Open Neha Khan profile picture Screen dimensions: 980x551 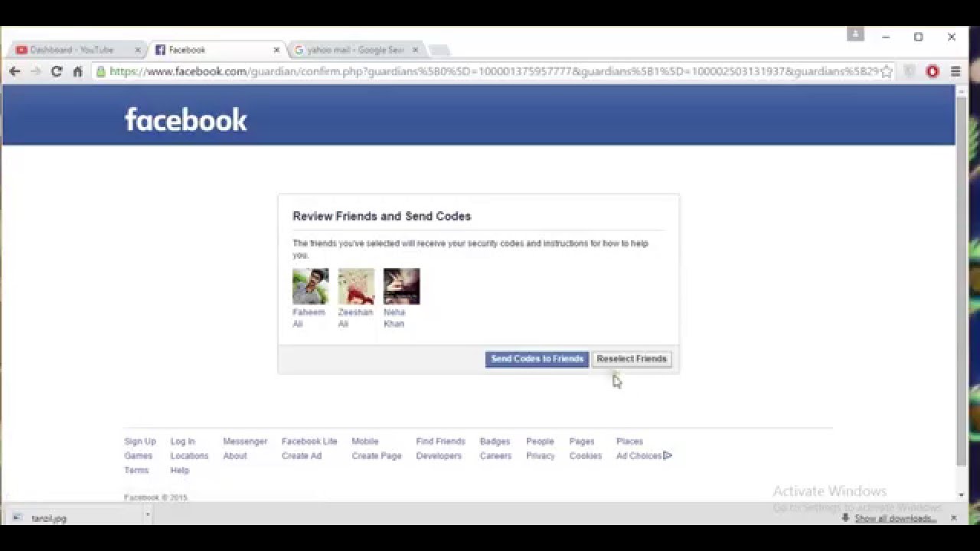tap(402, 286)
